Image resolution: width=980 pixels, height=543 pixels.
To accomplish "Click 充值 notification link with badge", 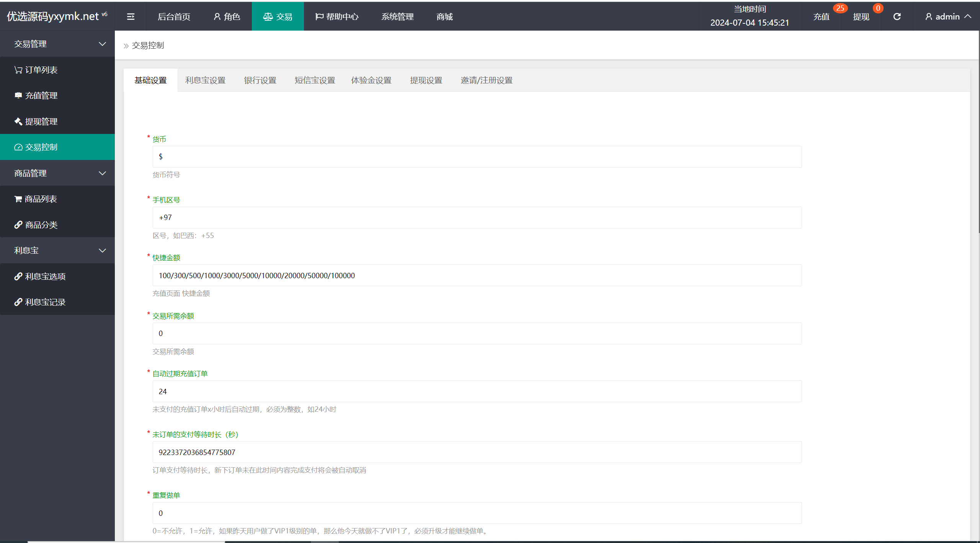I will pyautogui.click(x=822, y=16).
